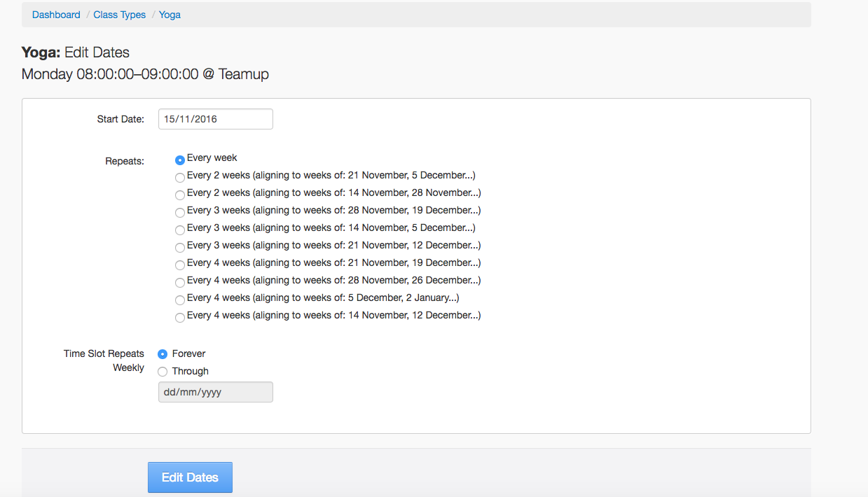Click the Time Slot Repeats Weekly label
868x497 pixels.
pos(104,360)
